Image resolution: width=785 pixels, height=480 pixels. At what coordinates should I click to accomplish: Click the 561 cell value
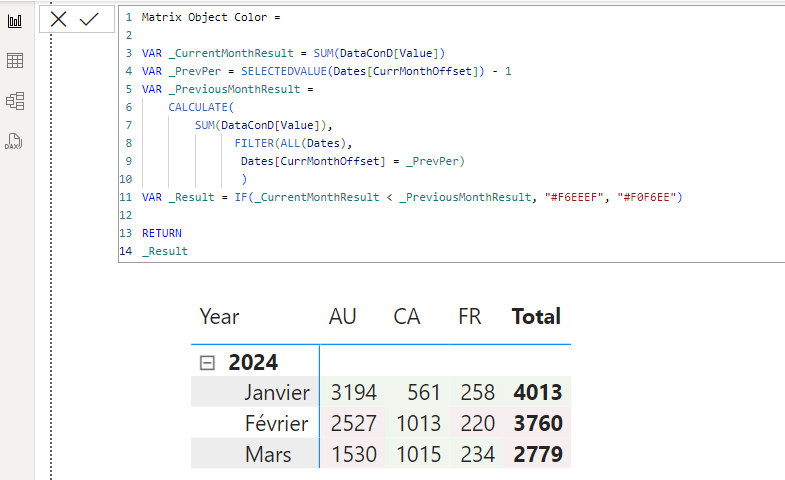tap(424, 392)
